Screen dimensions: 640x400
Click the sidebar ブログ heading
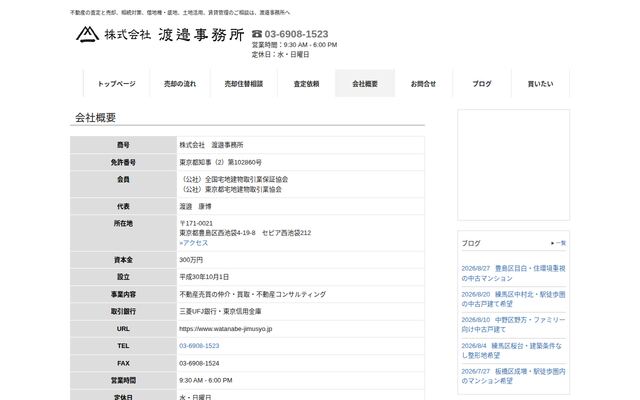coord(471,243)
